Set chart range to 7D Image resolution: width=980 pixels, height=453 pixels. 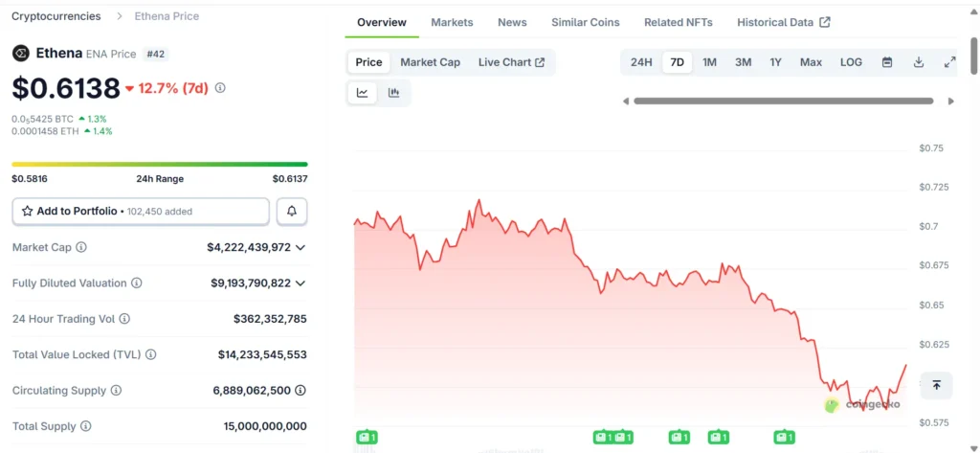(x=677, y=62)
